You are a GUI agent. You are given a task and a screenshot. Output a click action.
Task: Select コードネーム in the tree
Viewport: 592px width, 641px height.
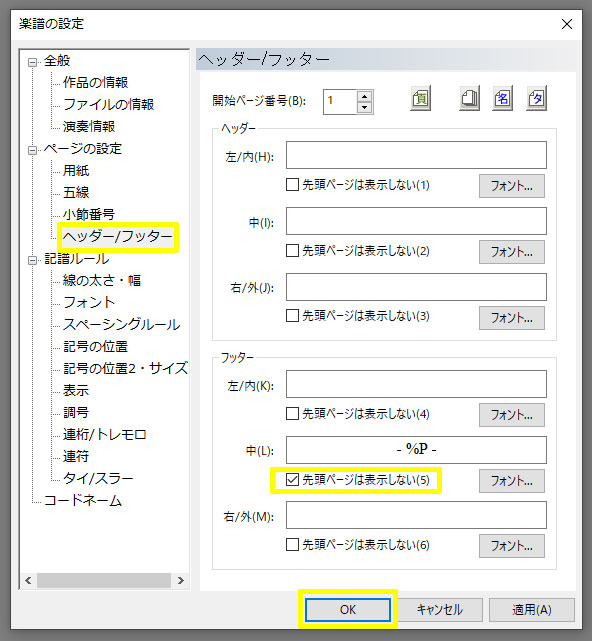tap(83, 501)
